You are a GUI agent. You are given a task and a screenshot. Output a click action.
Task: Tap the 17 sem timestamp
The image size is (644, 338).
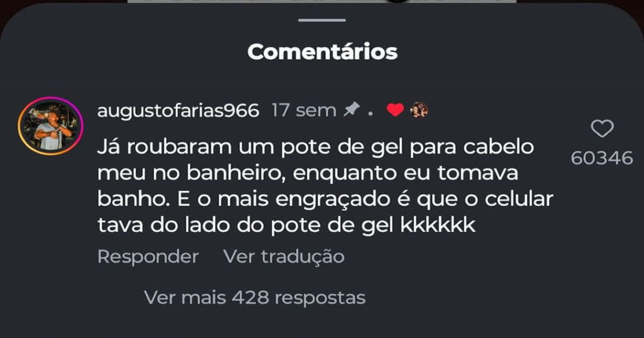[x=304, y=111]
